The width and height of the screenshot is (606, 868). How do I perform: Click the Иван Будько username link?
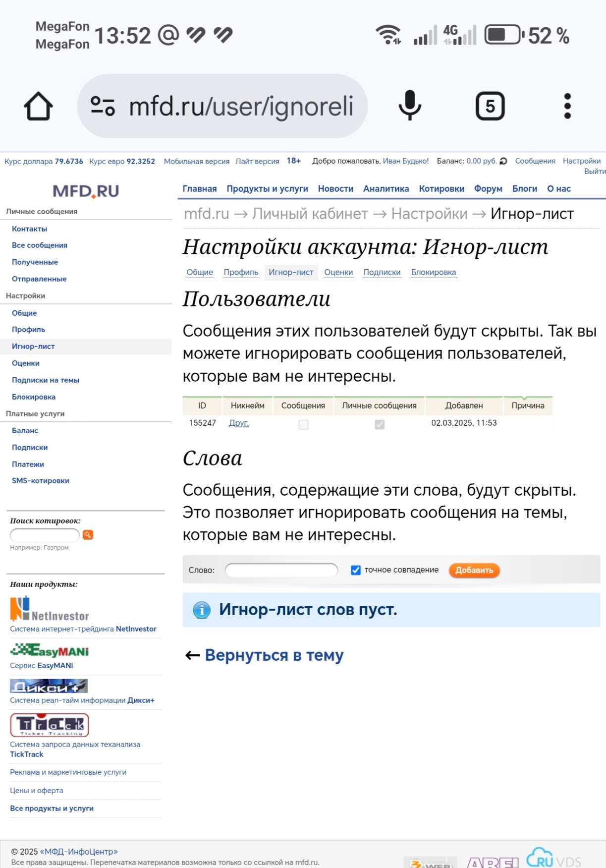tap(405, 161)
